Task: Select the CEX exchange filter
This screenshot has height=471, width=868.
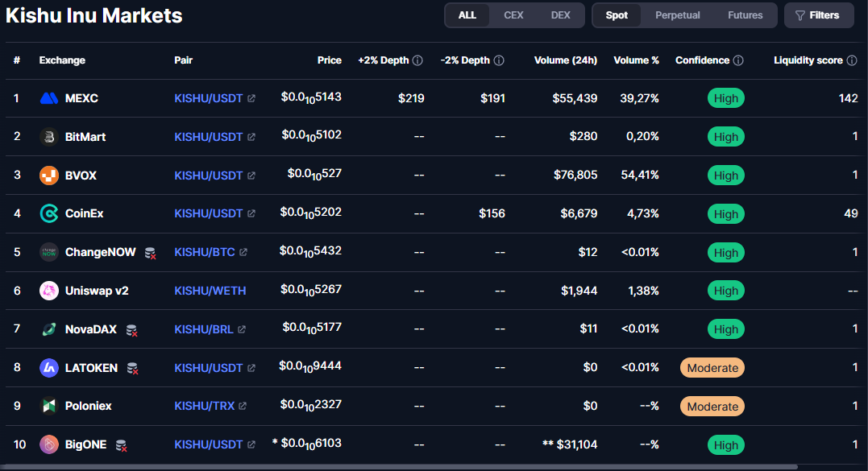Action: 513,15
